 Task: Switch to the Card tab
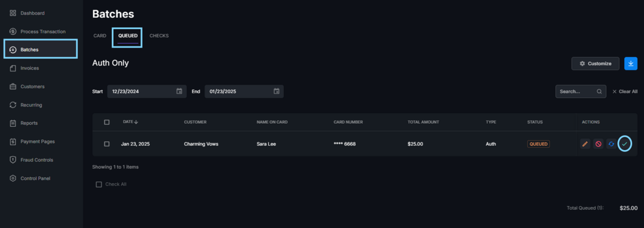pos(100,36)
